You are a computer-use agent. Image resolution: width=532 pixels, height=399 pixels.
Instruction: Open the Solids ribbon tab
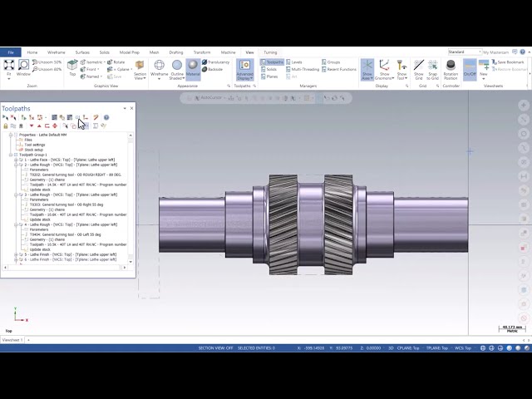[x=104, y=52]
